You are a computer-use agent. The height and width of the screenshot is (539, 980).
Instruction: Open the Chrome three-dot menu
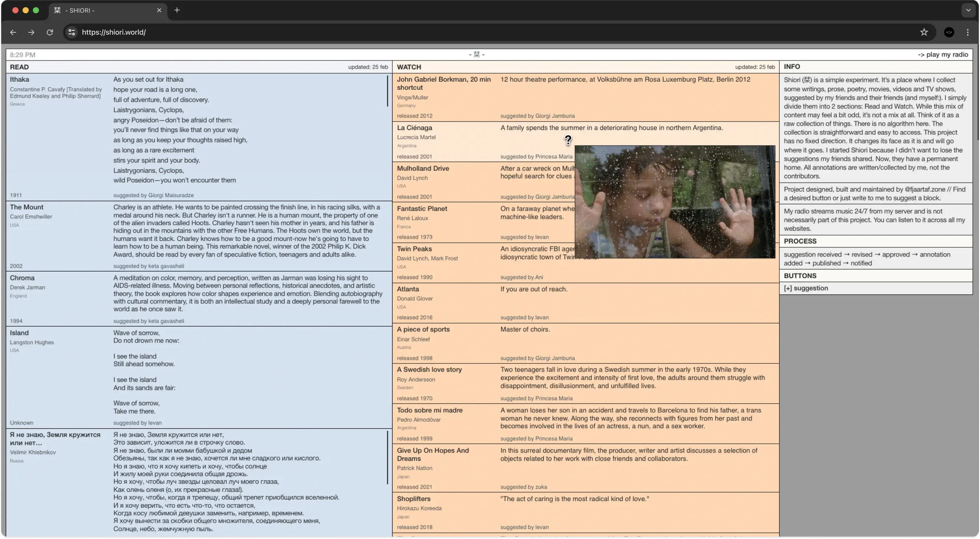[967, 32]
